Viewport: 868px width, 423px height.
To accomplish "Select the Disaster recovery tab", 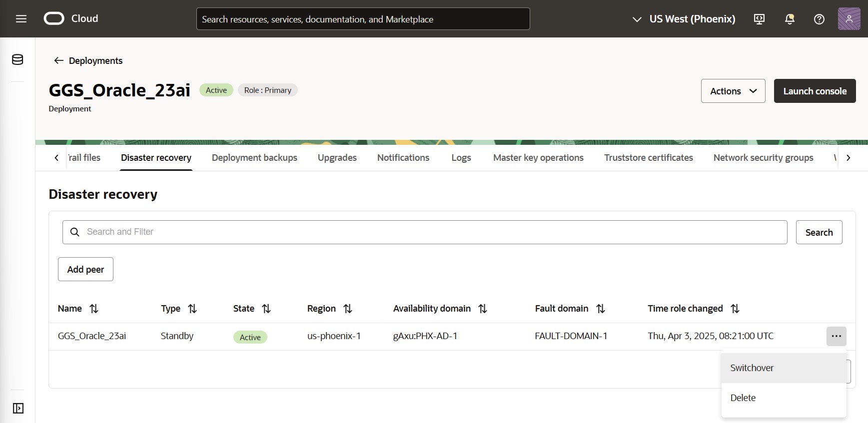I will (x=156, y=158).
